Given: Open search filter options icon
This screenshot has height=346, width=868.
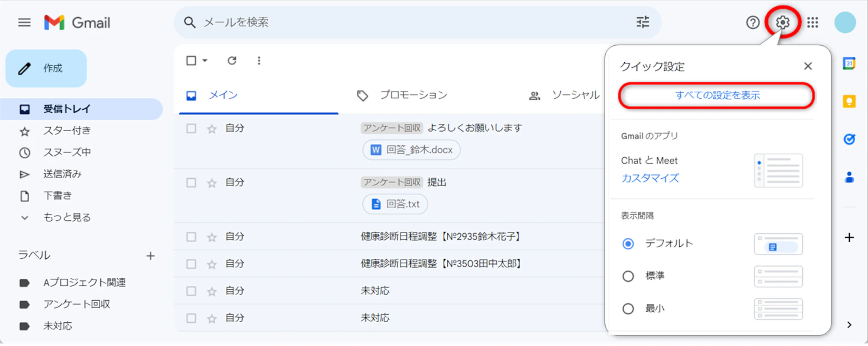Looking at the screenshot, I should click(x=643, y=22).
